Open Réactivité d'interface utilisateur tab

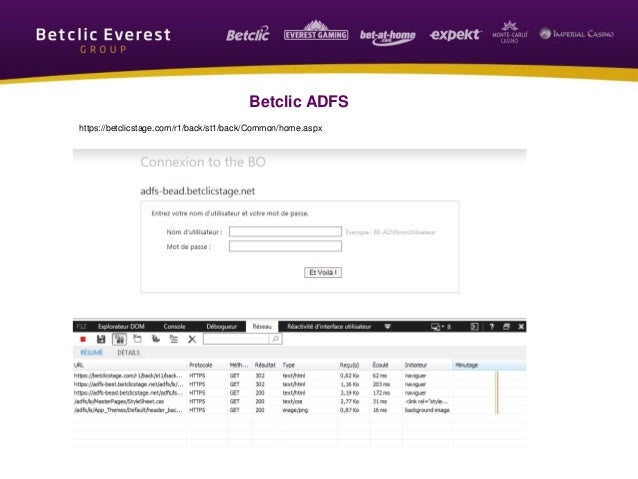[329, 326]
